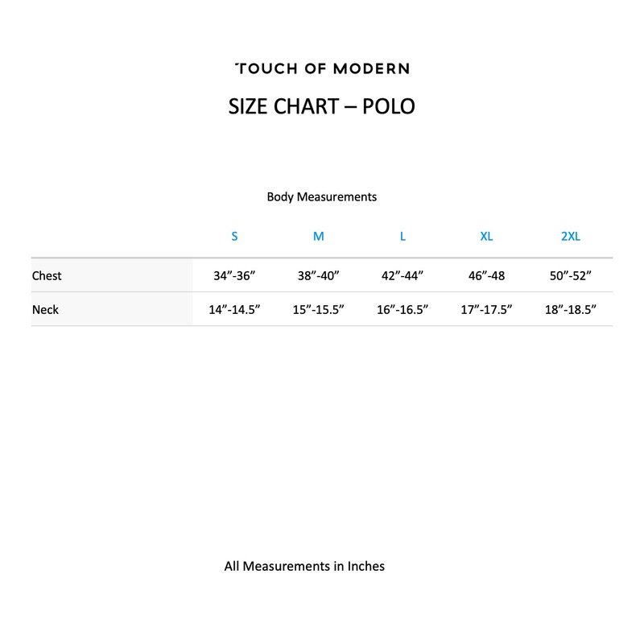Select the 2XL size column header
The width and height of the screenshot is (644, 644).
(x=570, y=236)
